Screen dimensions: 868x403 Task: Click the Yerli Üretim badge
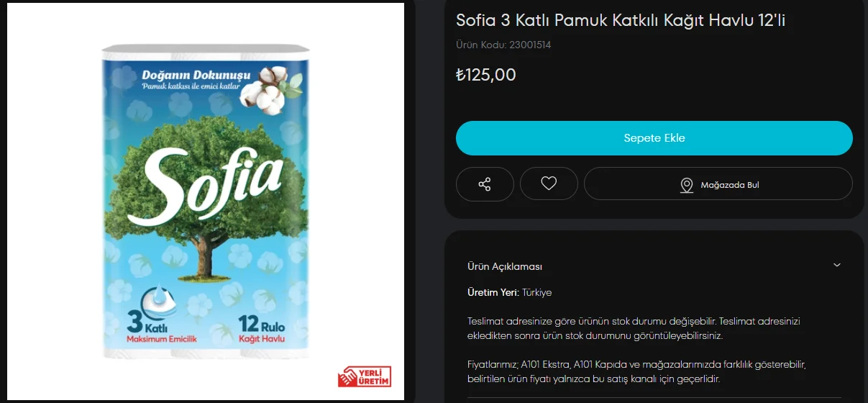pyautogui.click(x=365, y=376)
